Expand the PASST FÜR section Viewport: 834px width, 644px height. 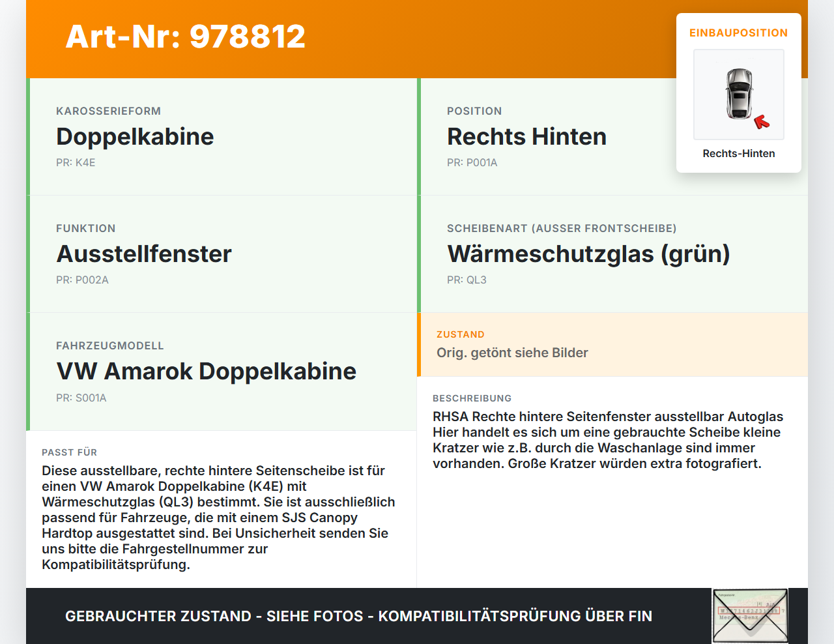pyautogui.click(x=222, y=508)
